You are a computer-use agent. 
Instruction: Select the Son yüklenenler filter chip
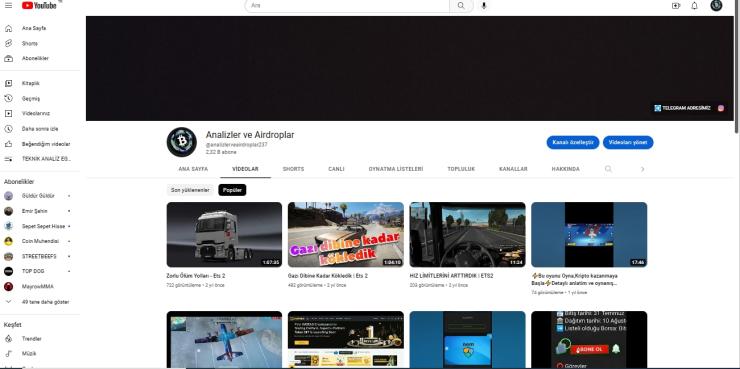point(190,190)
